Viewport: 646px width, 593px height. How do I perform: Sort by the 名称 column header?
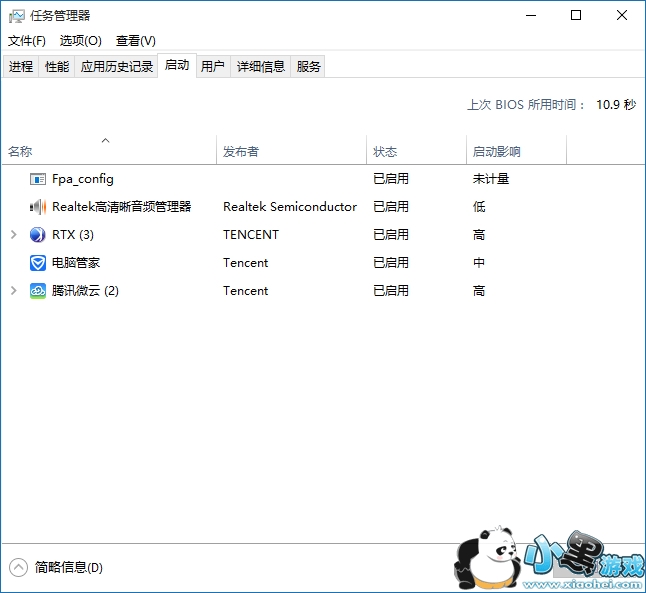point(109,151)
